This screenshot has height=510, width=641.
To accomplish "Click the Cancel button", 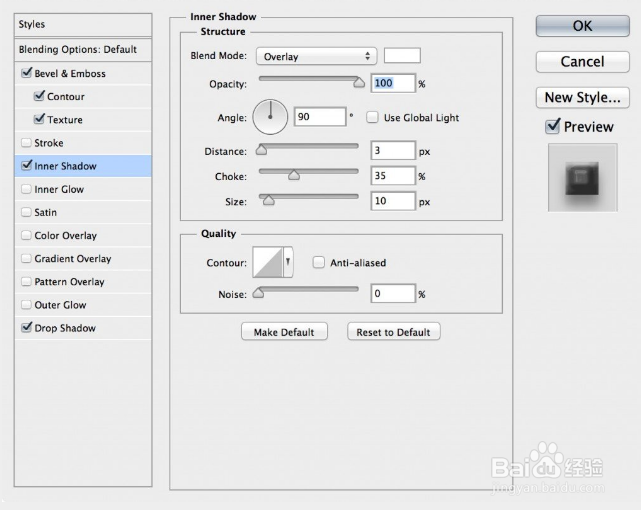I will [x=583, y=62].
